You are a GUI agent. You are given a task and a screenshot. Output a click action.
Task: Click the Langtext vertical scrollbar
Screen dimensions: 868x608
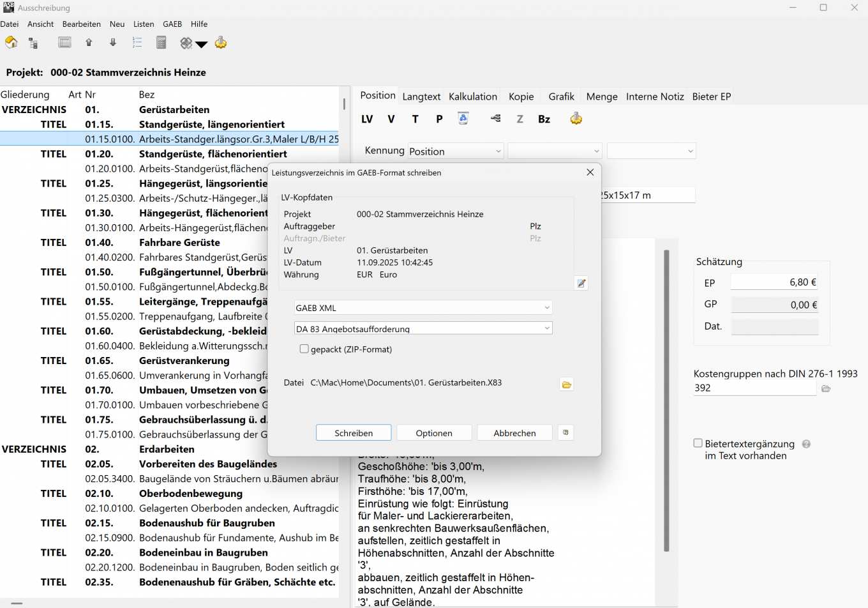[x=666, y=401]
